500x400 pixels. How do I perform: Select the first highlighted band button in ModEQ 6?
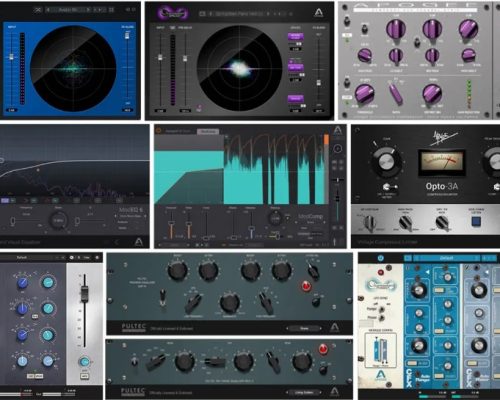pos(5,200)
